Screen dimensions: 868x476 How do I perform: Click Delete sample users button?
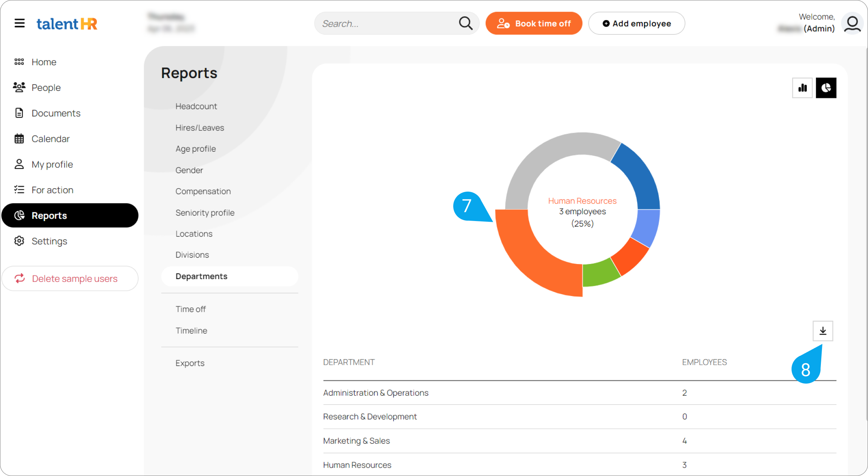(70, 278)
